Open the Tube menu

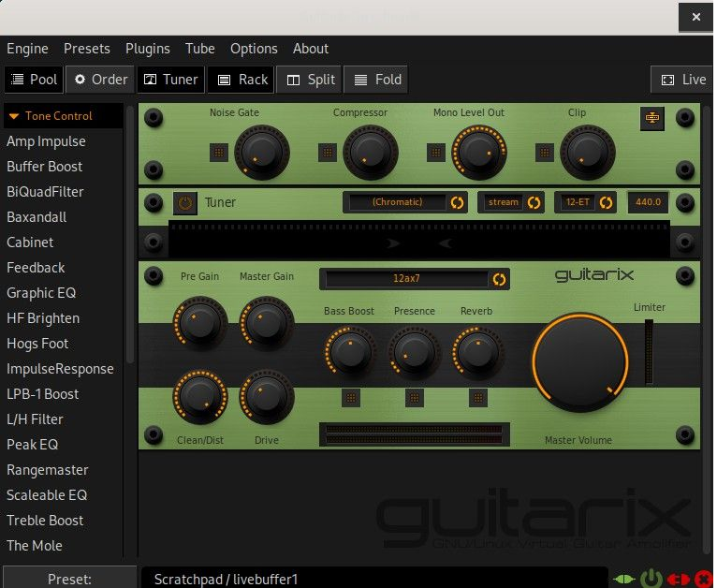coord(199,49)
